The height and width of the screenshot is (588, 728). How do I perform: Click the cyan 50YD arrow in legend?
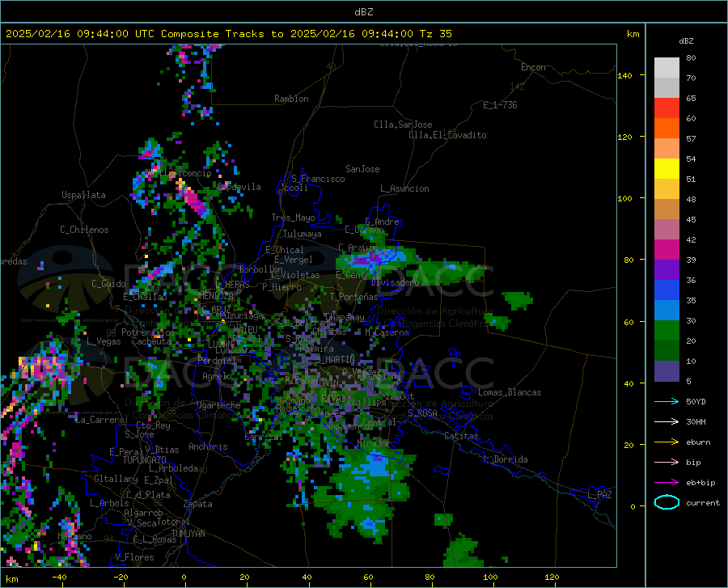[667, 401]
